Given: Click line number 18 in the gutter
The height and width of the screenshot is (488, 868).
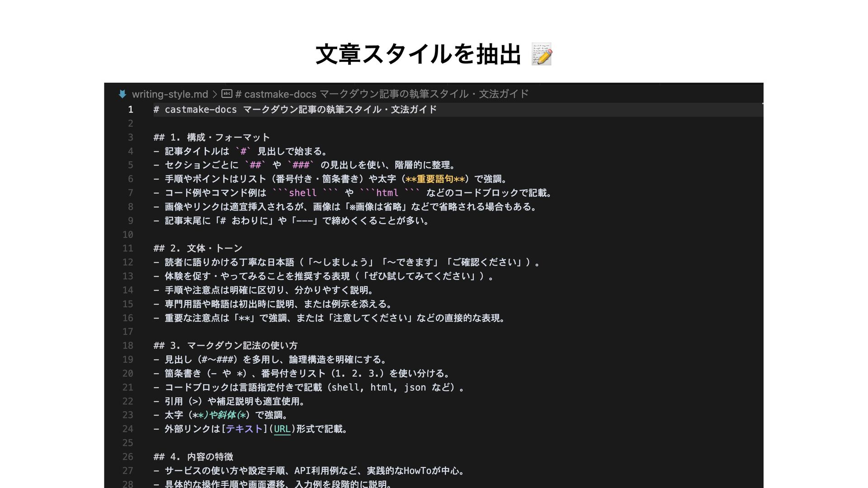Looking at the screenshot, I should (x=128, y=346).
